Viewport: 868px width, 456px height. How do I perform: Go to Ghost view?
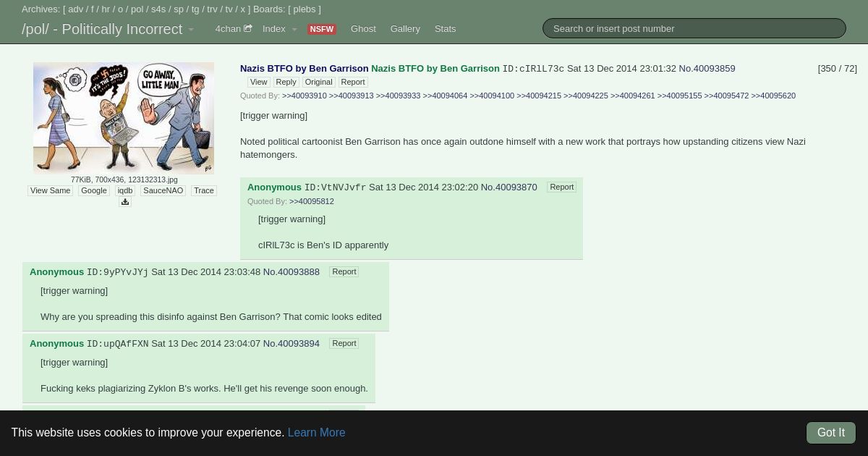(x=363, y=29)
